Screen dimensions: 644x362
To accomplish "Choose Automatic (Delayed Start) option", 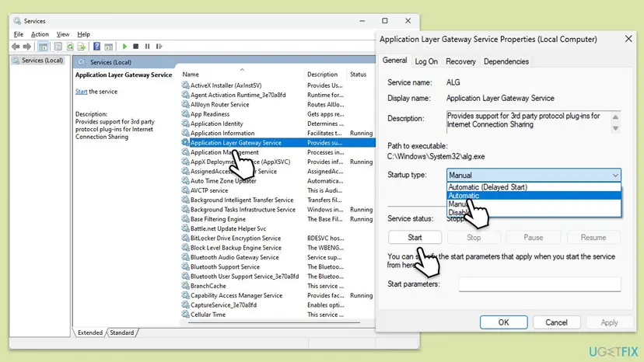I will 534,187.
